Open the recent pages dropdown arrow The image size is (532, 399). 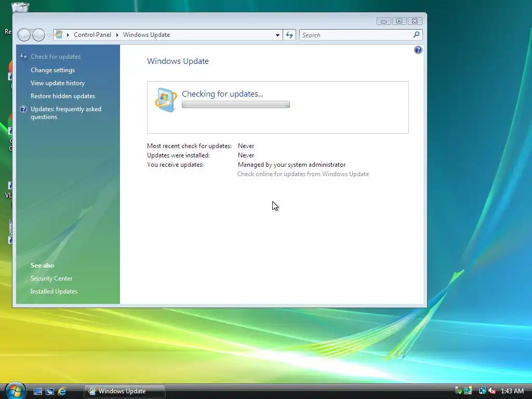(49, 35)
